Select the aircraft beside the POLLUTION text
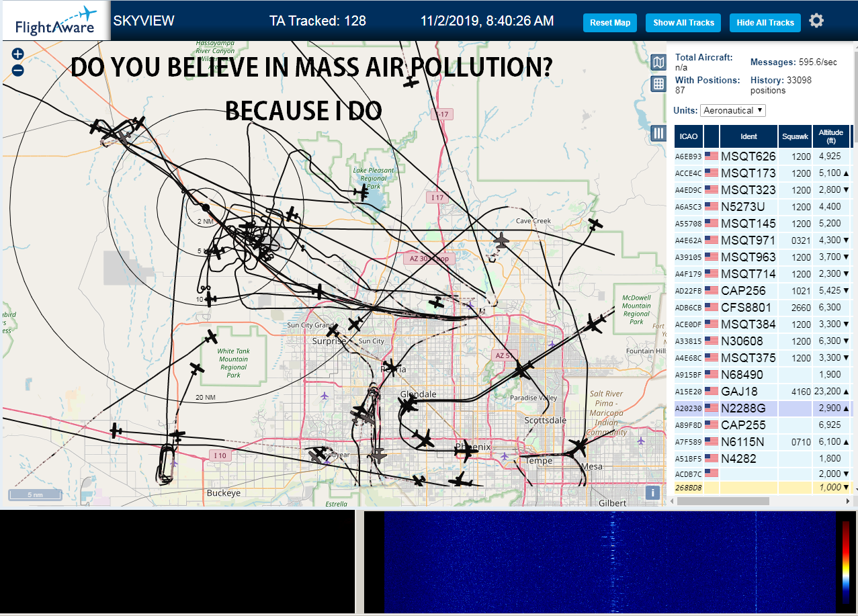 pos(411,82)
